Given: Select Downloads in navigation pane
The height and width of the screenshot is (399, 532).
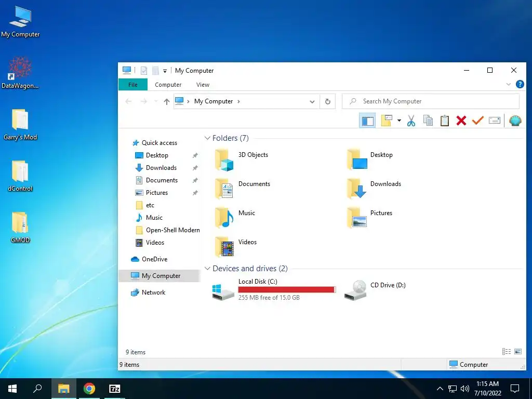Looking at the screenshot, I should (x=161, y=168).
